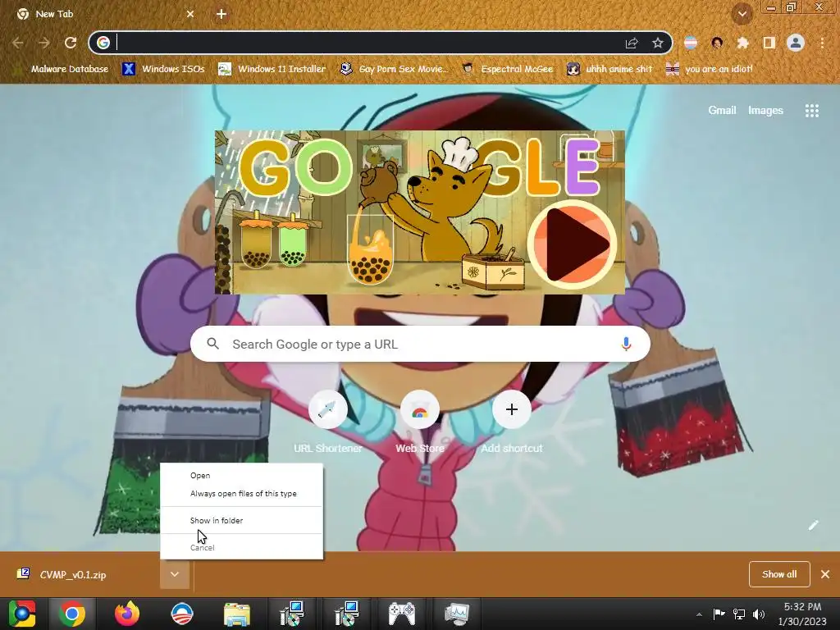Click the customize page pencil icon
Image resolution: width=840 pixels, height=630 pixels.
coord(813,525)
